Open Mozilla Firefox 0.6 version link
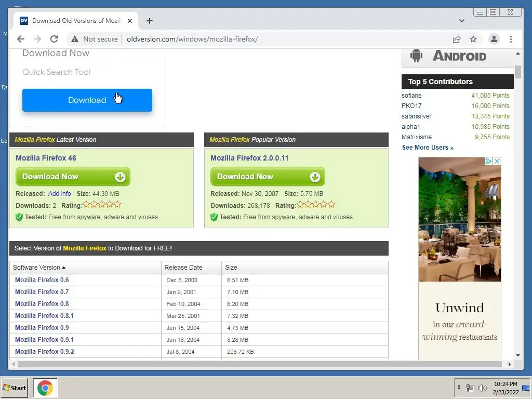The width and height of the screenshot is (532, 399). [x=42, y=280]
